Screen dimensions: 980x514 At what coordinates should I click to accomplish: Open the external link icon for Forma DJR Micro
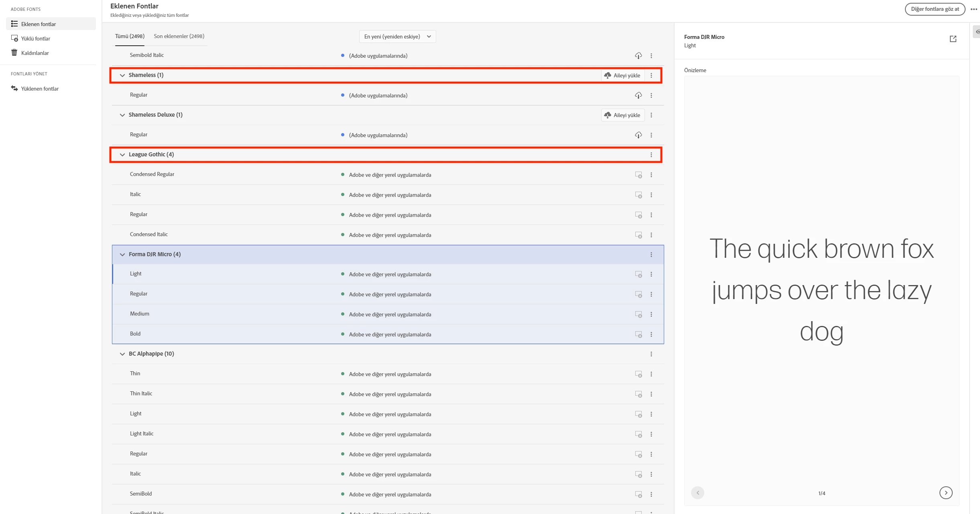pos(953,39)
